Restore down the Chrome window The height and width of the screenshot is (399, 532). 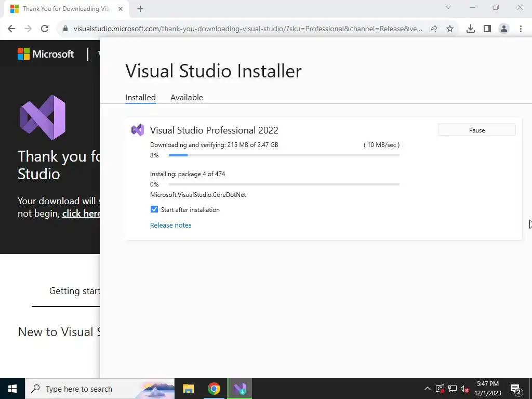point(496,7)
